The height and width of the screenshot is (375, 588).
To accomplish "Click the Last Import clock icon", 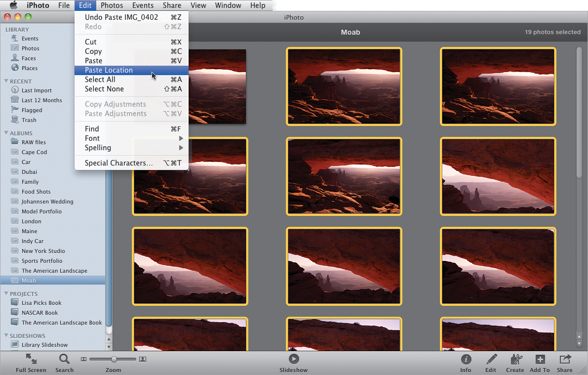I will [15, 90].
